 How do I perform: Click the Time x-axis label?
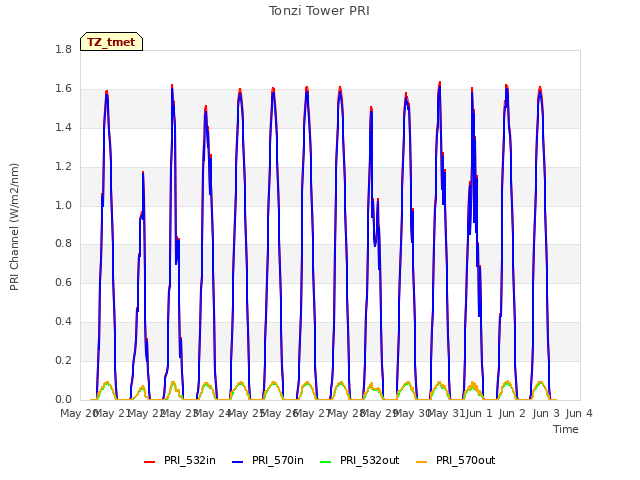566,429
